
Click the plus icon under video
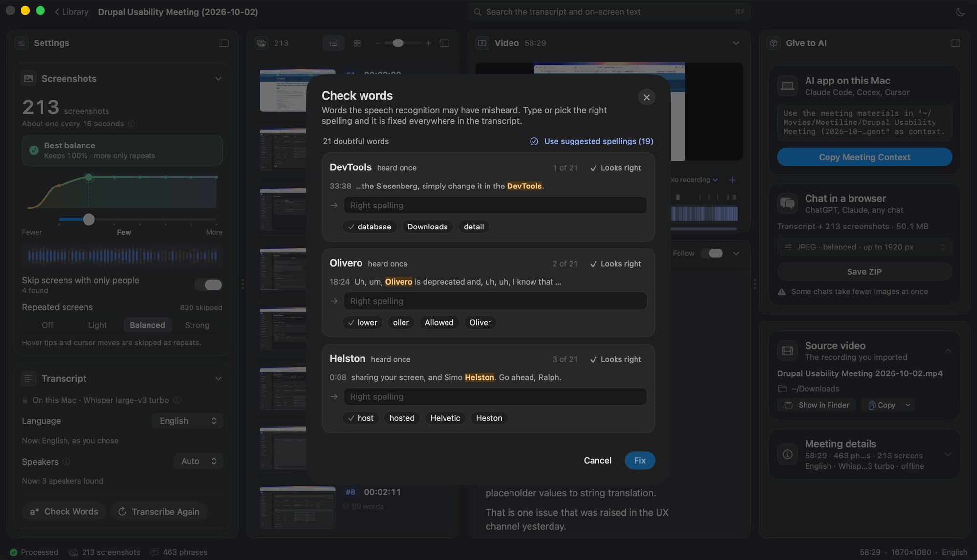732,180
